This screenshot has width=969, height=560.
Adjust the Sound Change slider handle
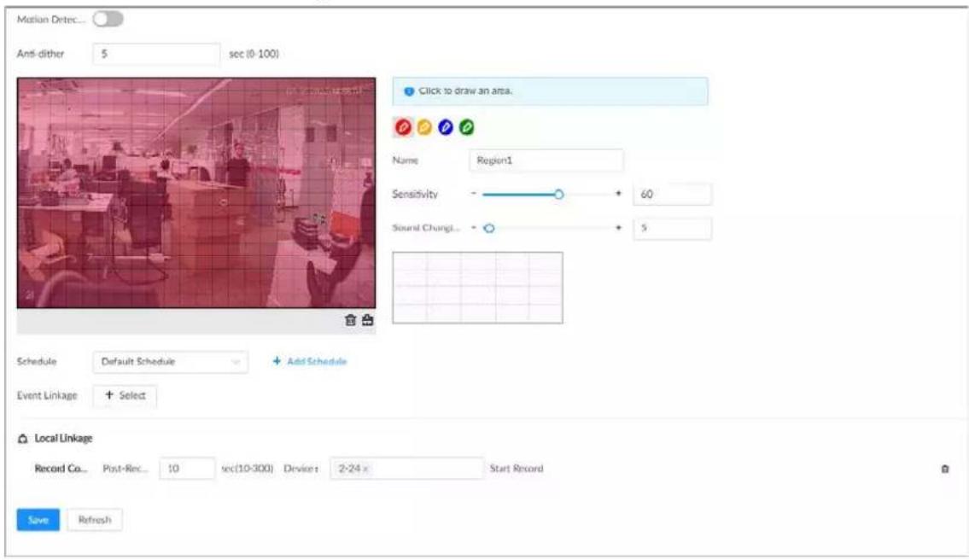pyautogui.click(x=489, y=228)
